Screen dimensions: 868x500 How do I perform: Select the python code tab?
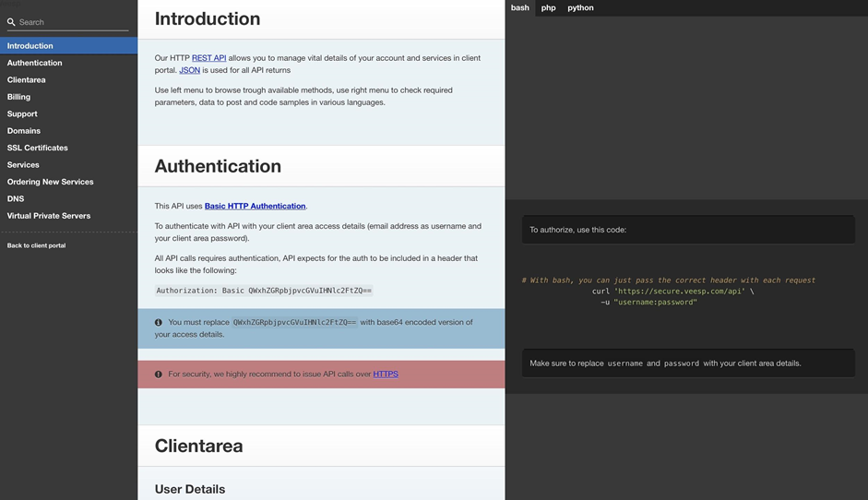(580, 7)
